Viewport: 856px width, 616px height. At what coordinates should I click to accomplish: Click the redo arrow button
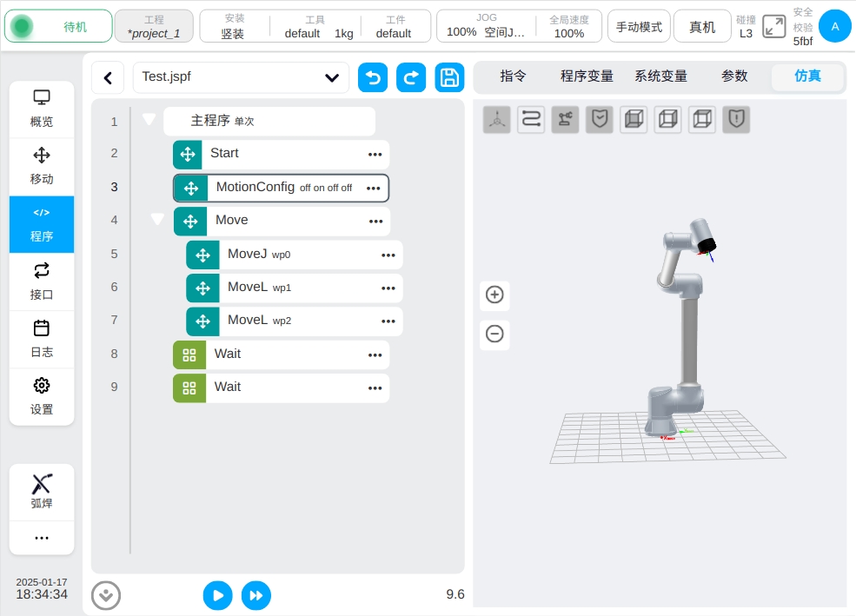coord(411,77)
